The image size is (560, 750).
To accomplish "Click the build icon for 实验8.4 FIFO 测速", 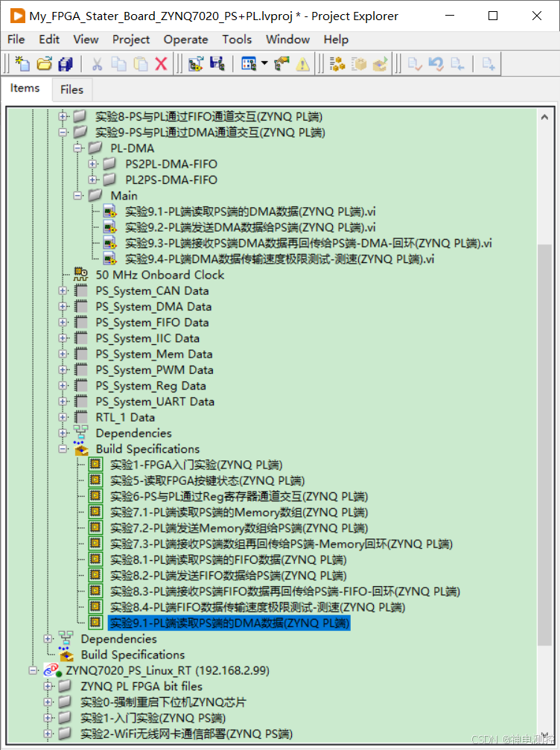I will pyautogui.click(x=95, y=606).
